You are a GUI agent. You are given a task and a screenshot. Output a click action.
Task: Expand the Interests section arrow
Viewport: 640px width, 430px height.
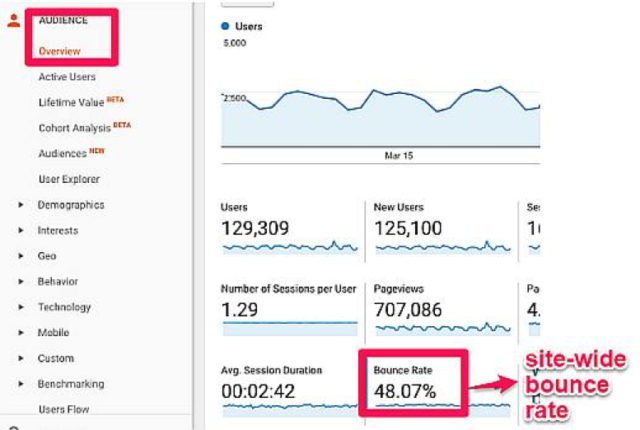[x=21, y=231]
